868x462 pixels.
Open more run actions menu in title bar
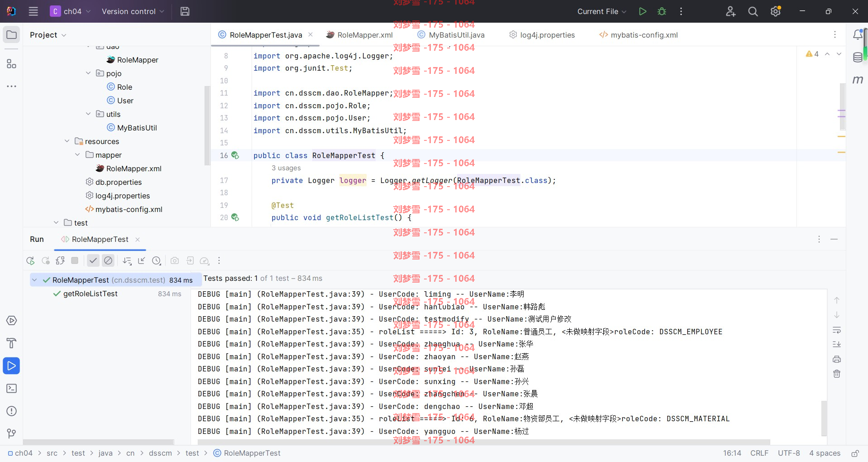681,11
